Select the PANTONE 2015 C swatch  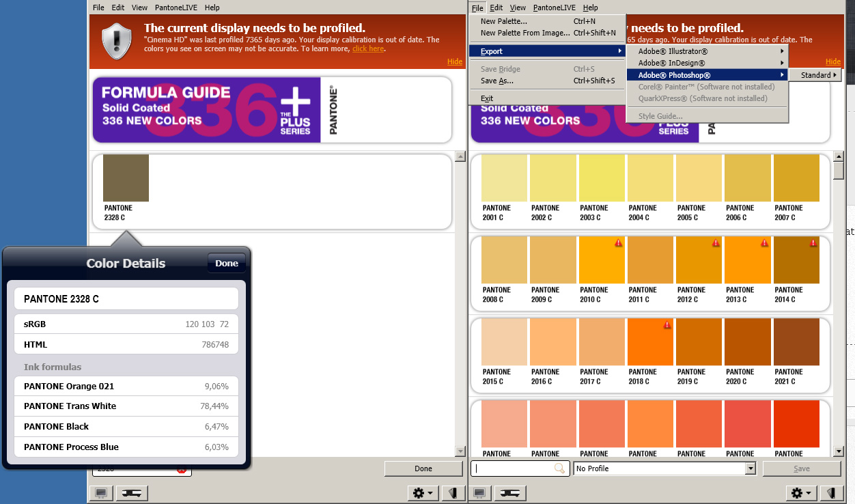[504, 342]
